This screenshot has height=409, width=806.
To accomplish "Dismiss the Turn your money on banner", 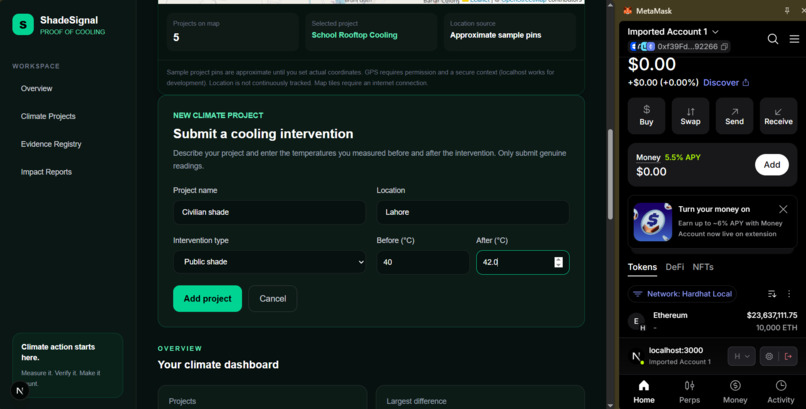I will click(x=783, y=209).
